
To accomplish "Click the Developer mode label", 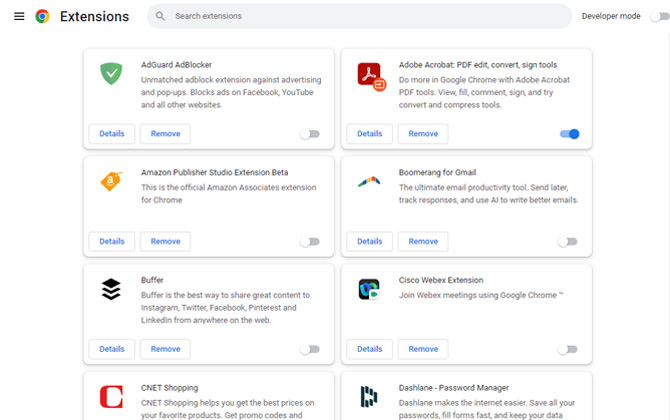I will click(x=611, y=16).
